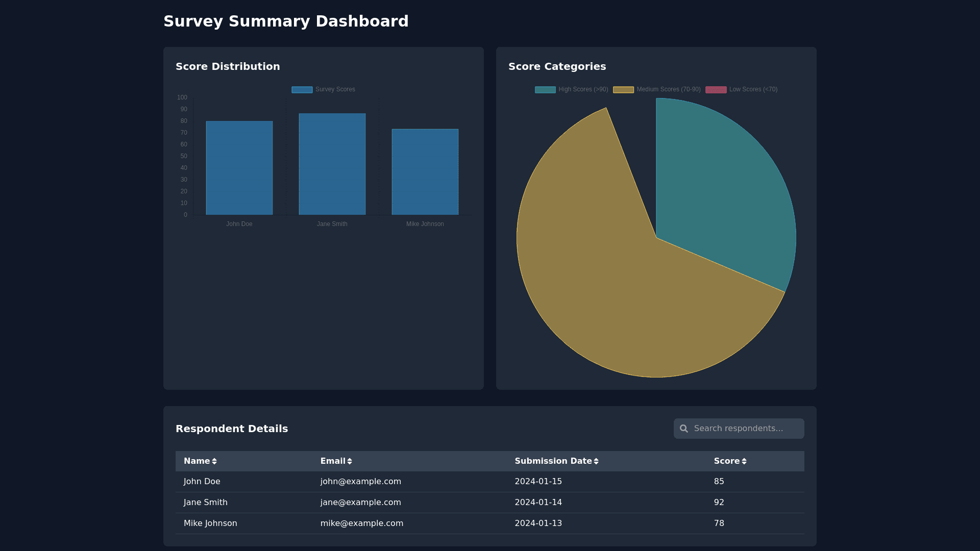
Task: Click the sort arrows icon next to Score
Action: click(744, 461)
